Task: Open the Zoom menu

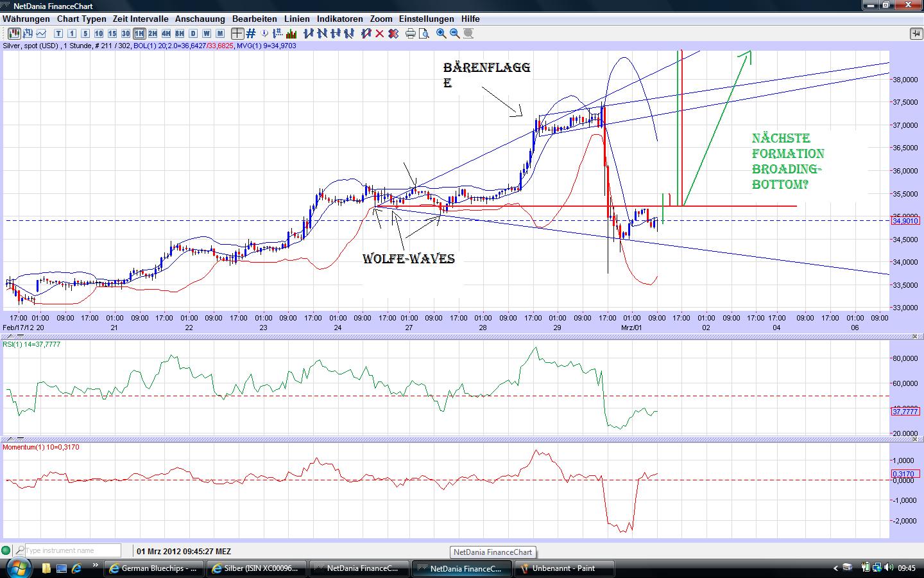Action: [x=381, y=19]
